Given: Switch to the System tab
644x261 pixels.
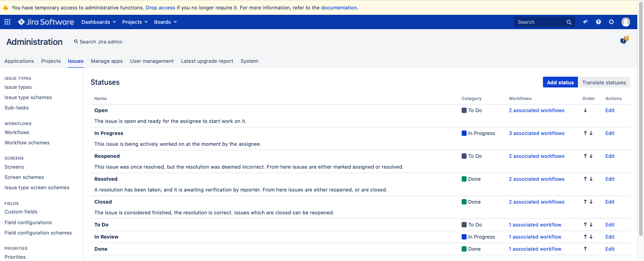Looking at the screenshot, I should pos(249,61).
